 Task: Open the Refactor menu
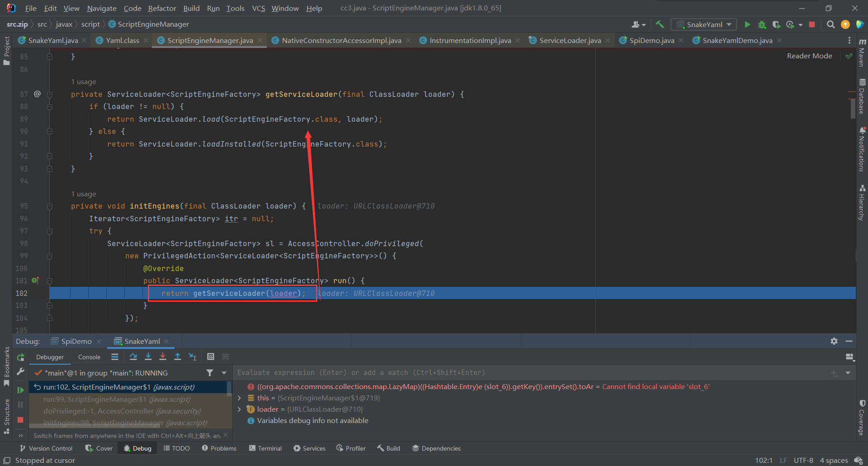coord(162,8)
